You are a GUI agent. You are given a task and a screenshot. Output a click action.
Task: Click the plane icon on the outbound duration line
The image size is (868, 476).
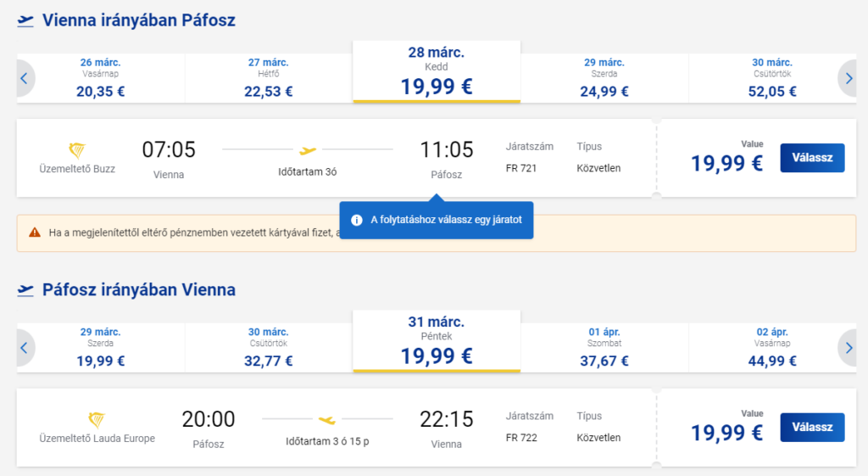point(308,150)
